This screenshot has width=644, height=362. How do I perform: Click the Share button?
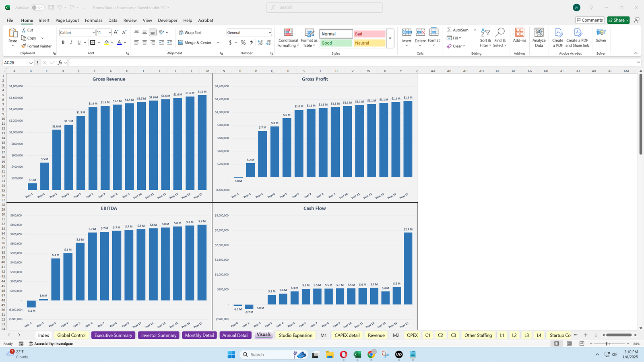click(x=616, y=20)
